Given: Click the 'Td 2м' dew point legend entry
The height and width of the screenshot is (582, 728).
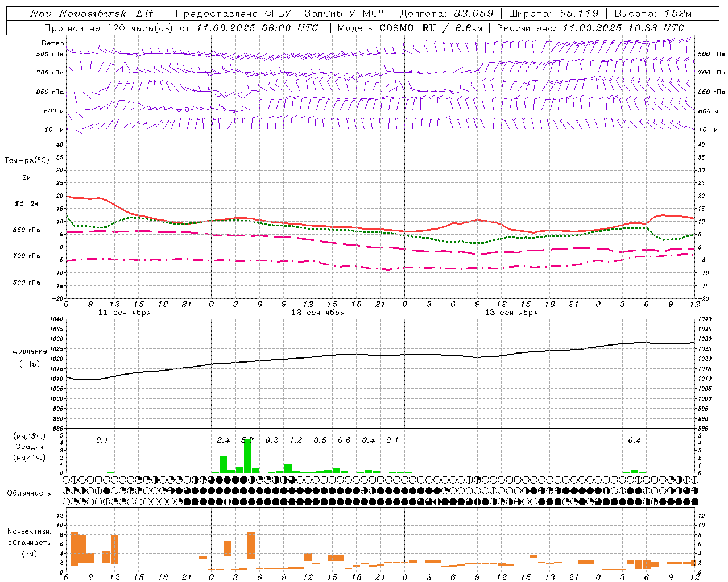Looking at the screenshot, I should tap(26, 203).
